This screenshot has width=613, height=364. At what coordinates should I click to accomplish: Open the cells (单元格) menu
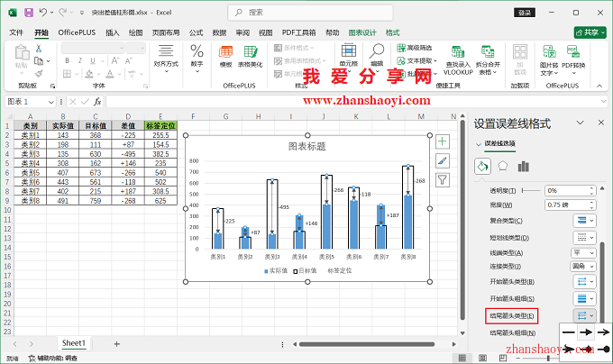[348, 58]
